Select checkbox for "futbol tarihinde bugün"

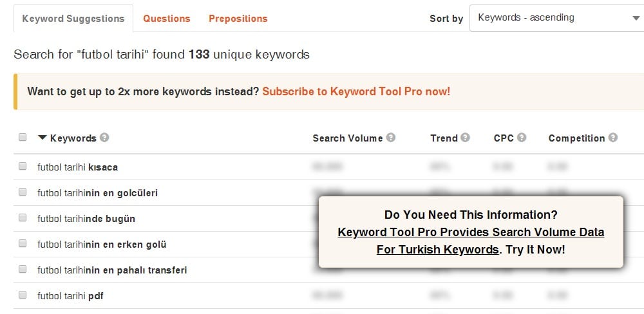coord(23,217)
